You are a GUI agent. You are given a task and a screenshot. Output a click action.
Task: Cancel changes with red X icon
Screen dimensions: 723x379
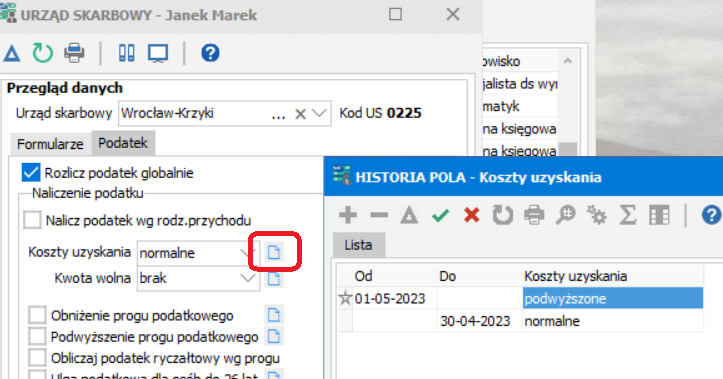pos(472,215)
